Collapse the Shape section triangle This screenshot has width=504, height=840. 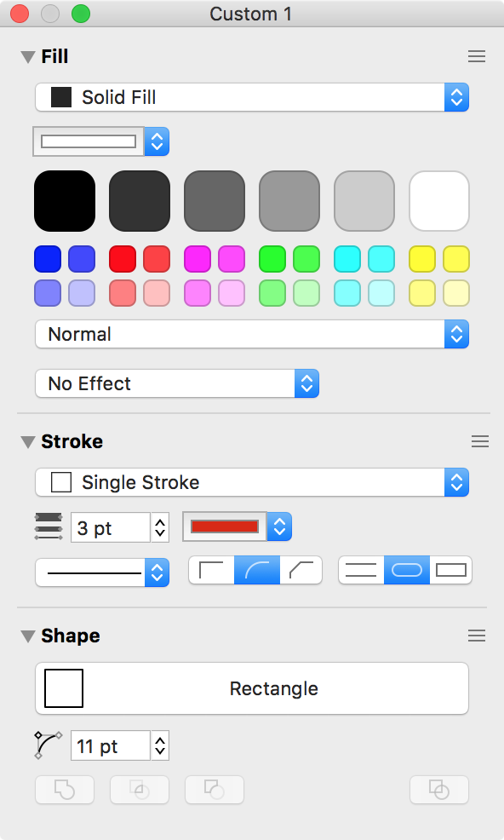coord(28,636)
